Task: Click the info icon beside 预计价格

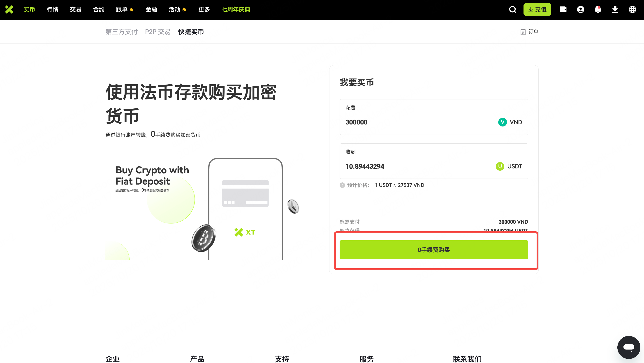Action: point(342,185)
